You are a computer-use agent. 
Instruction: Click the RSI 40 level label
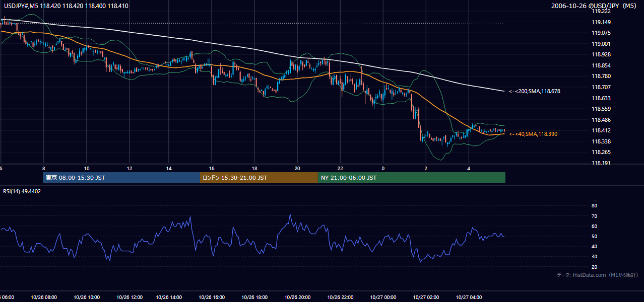pos(594,246)
